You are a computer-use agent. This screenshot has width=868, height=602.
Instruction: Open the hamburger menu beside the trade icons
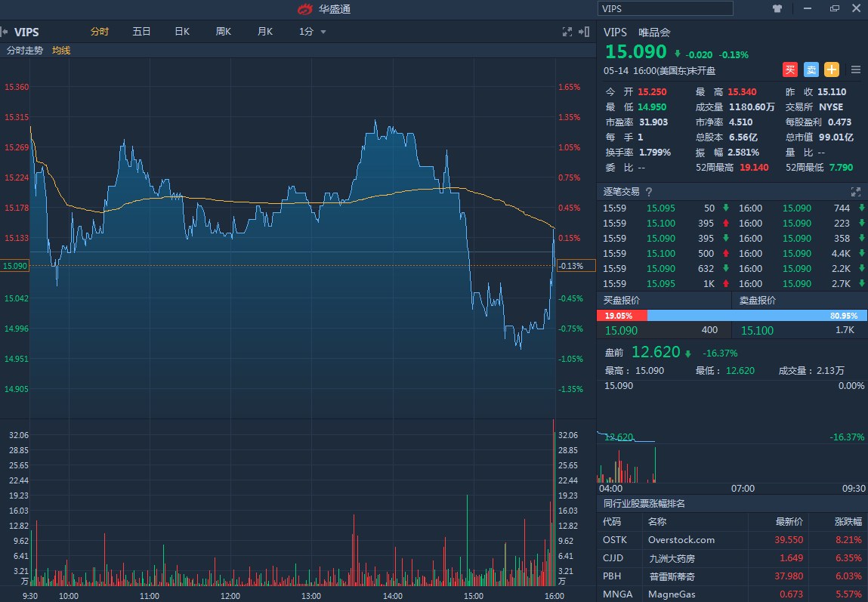click(x=856, y=69)
